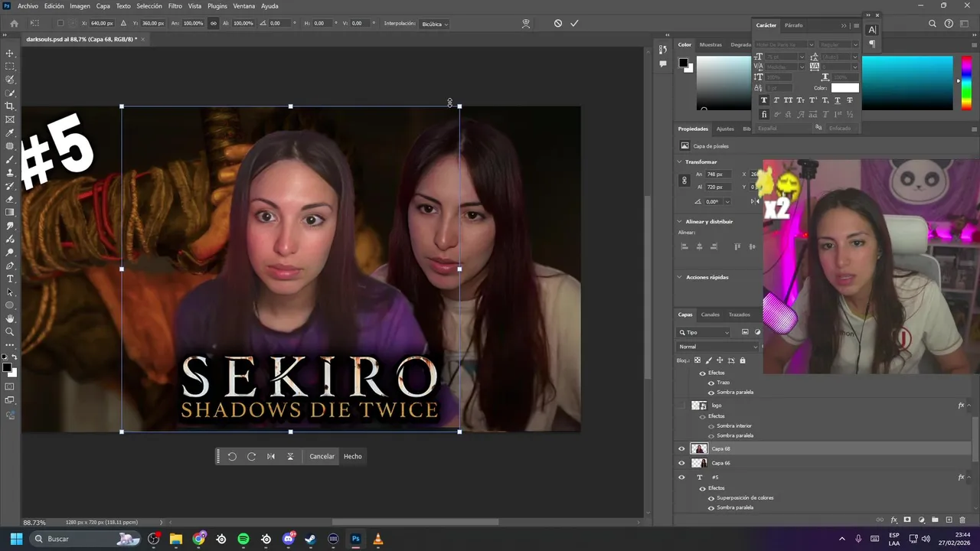Open the Capa menu

point(103,6)
